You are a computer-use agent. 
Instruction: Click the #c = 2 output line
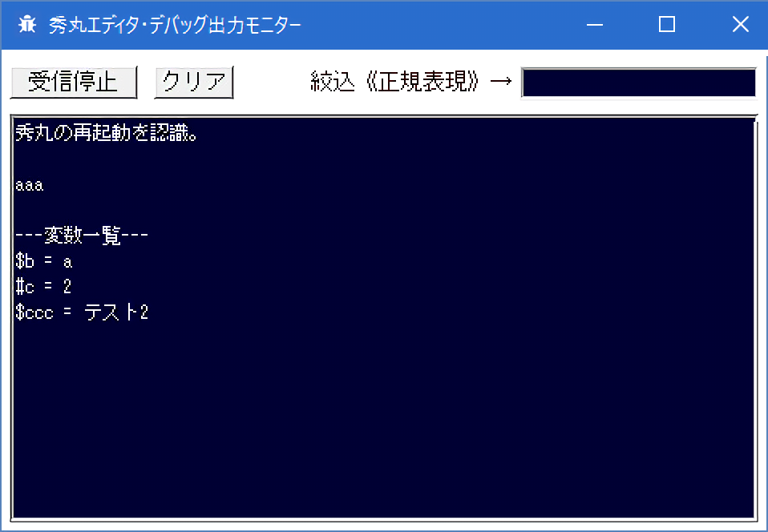(43, 287)
